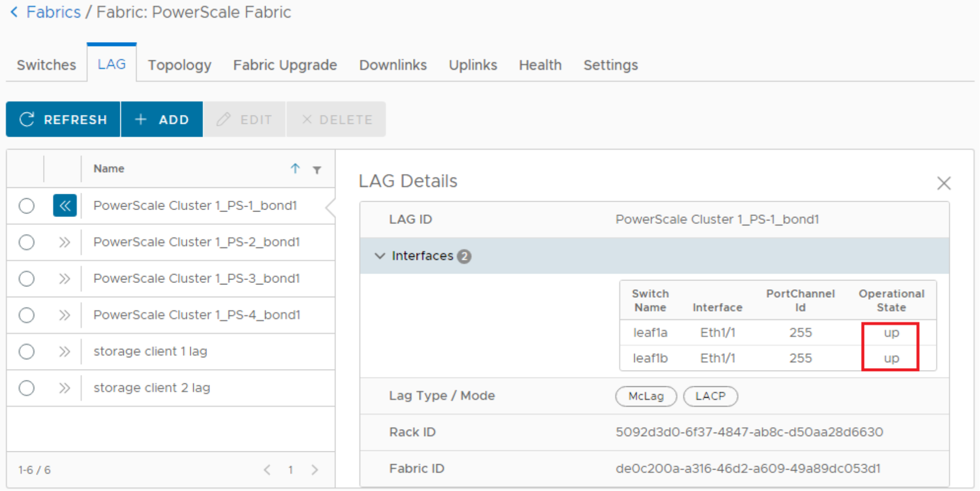
Task: Go to the Downlinks tab
Action: (393, 65)
